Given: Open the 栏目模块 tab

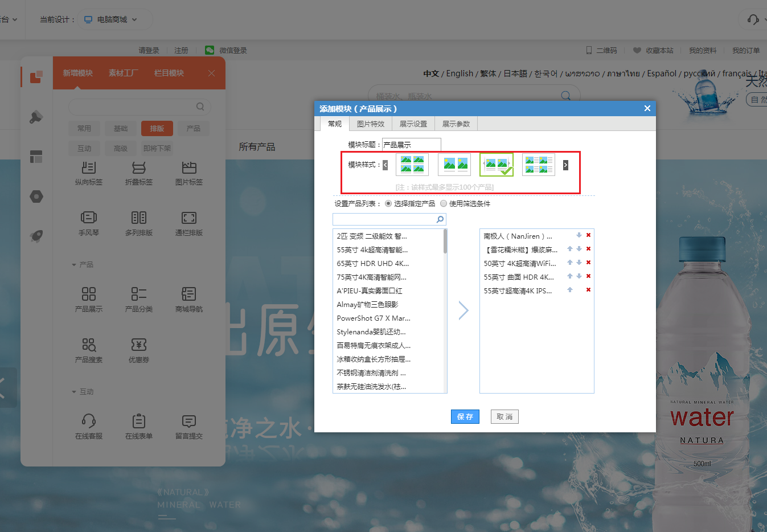Looking at the screenshot, I should pyautogui.click(x=169, y=73).
